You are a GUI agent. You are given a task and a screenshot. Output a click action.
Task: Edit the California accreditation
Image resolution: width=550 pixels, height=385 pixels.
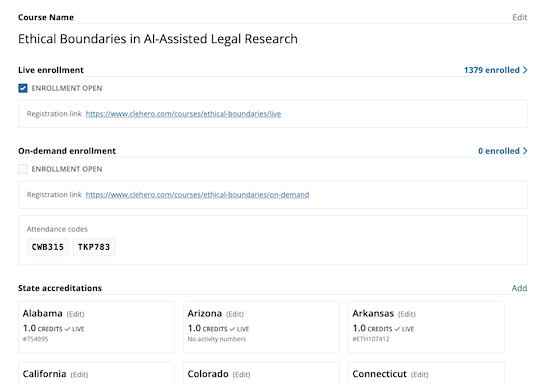point(79,375)
